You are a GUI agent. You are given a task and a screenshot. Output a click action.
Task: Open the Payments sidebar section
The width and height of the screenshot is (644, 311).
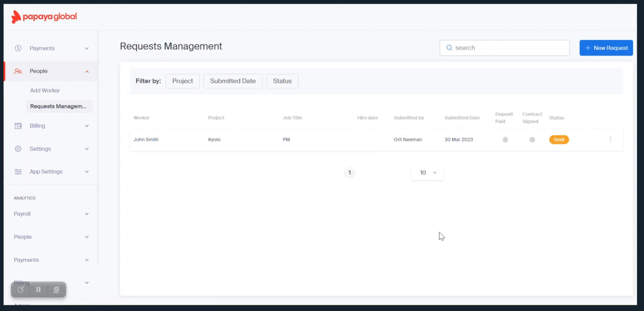(51, 48)
